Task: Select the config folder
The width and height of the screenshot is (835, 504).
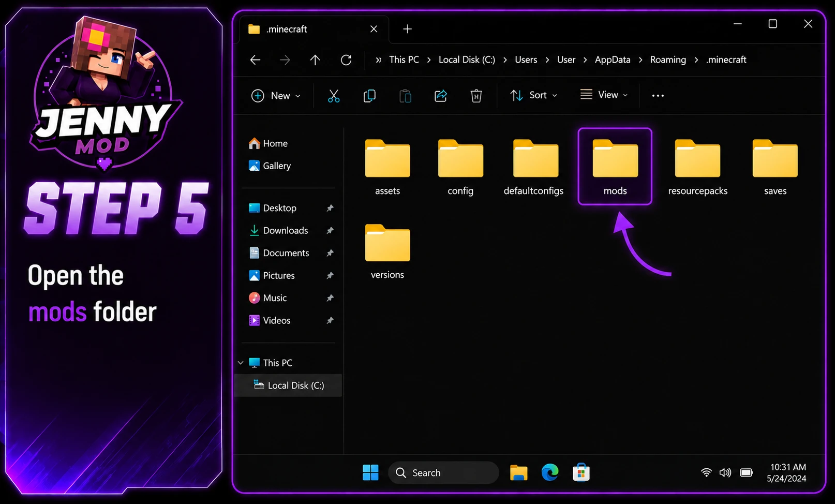Action: (460, 167)
